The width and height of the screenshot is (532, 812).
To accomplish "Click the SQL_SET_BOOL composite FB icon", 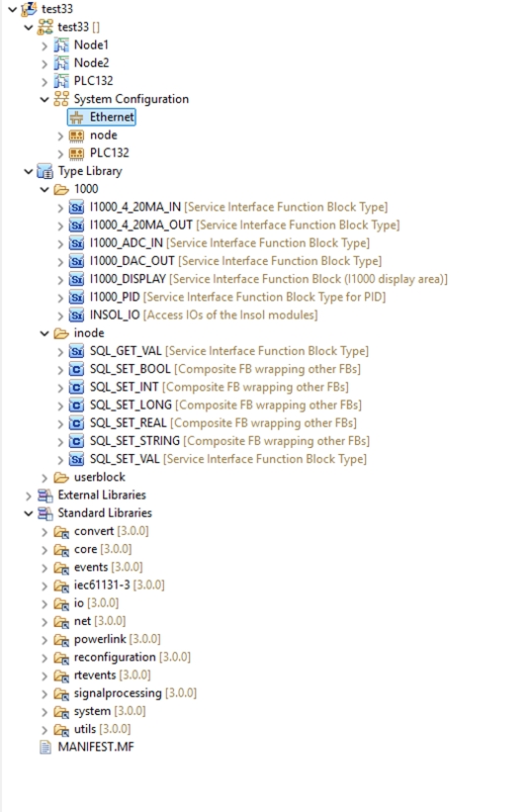I will [76, 370].
